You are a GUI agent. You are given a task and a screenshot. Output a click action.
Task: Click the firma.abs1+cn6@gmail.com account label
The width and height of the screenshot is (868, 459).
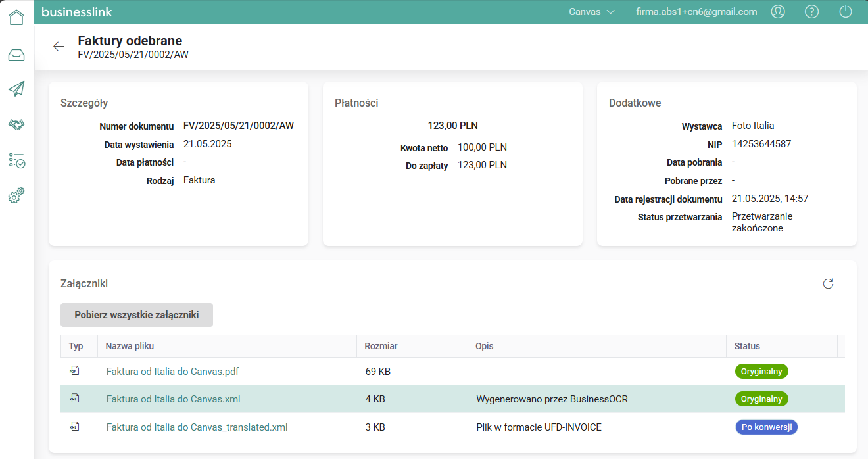click(x=696, y=12)
